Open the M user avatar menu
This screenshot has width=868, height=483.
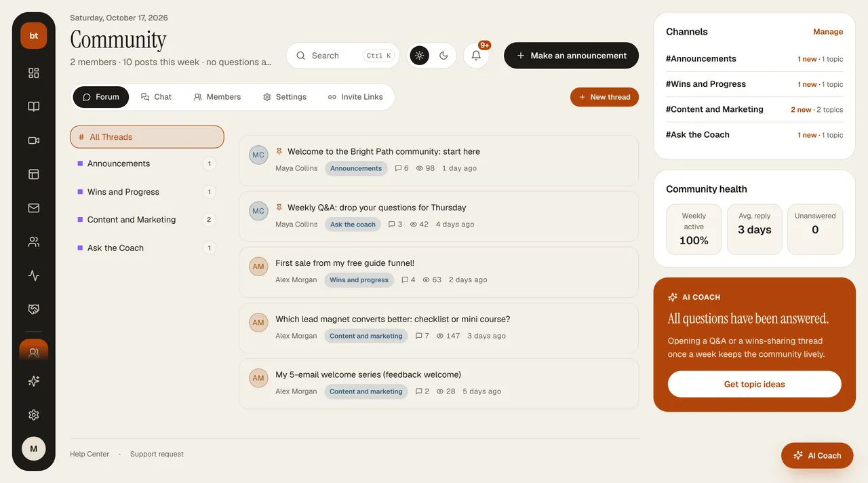click(x=33, y=448)
